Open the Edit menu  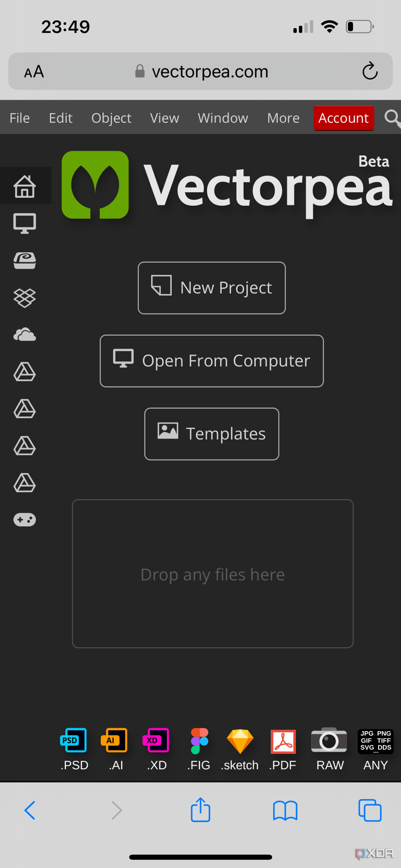coord(61,118)
